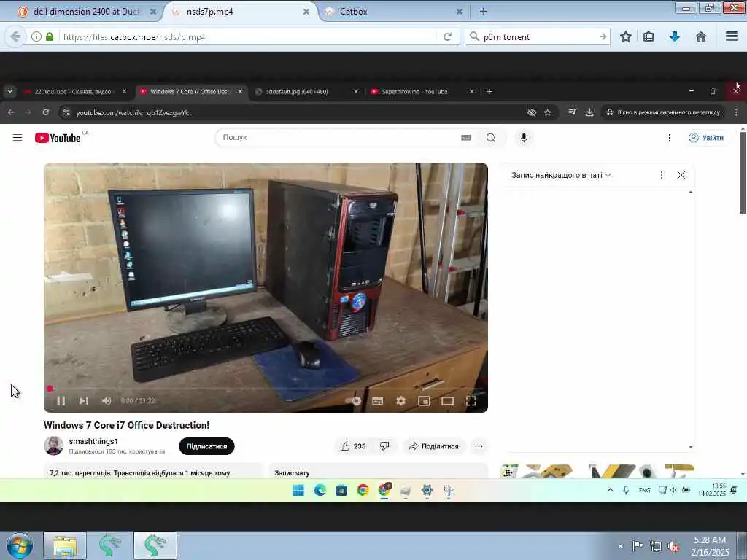The width and height of the screenshot is (747, 560).
Task: Go to Firefox home page
Action: [x=701, y=36]
